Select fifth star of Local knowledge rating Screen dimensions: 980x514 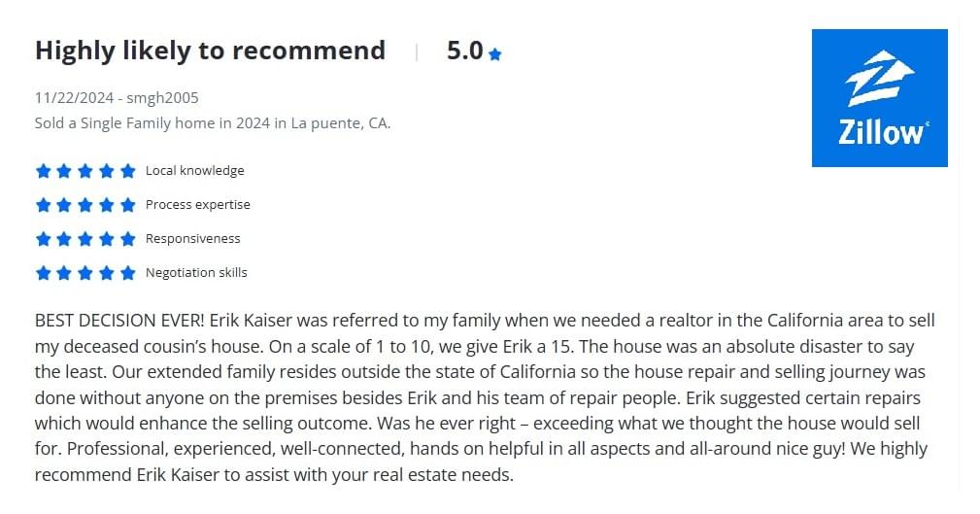click(127, 171)
